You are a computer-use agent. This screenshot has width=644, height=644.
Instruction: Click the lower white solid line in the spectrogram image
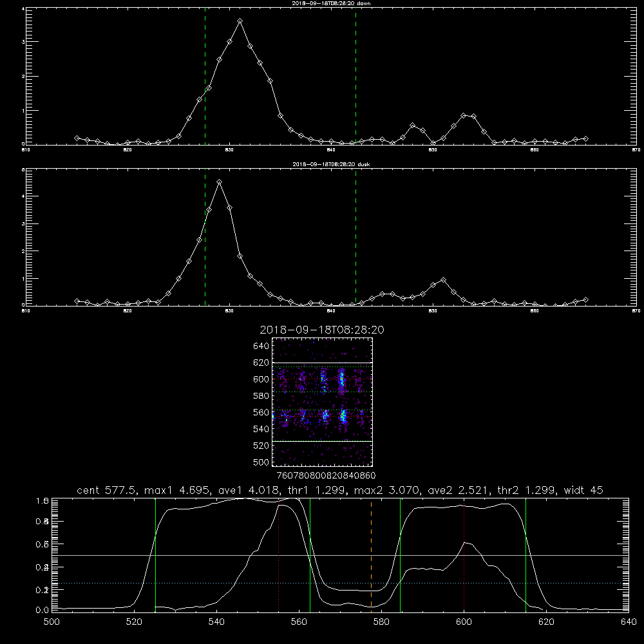(323, 441)
